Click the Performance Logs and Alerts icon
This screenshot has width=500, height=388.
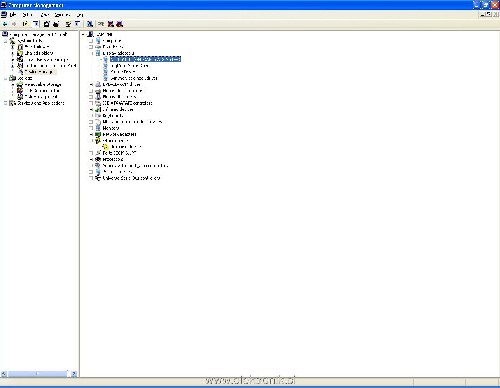tap(20, 66)
